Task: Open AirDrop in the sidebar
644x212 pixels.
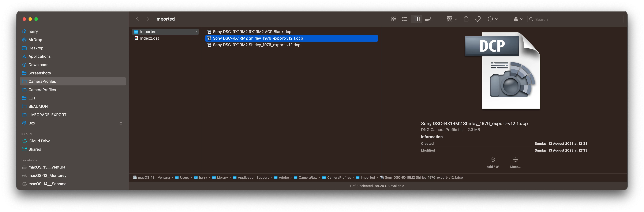Action: click(35, 40)
